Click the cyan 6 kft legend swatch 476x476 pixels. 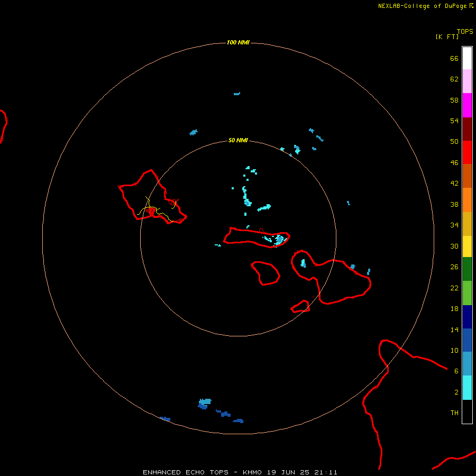[467, 388]
